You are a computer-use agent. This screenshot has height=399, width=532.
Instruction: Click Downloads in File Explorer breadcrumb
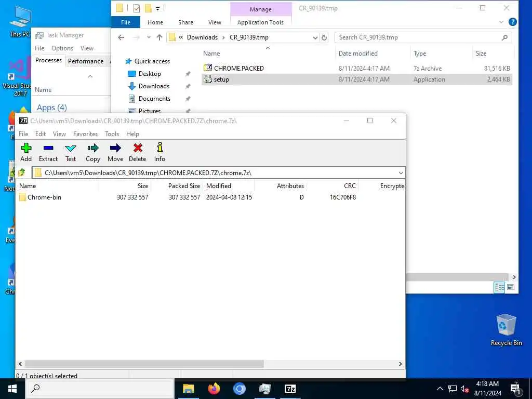[x=202, y=37]
